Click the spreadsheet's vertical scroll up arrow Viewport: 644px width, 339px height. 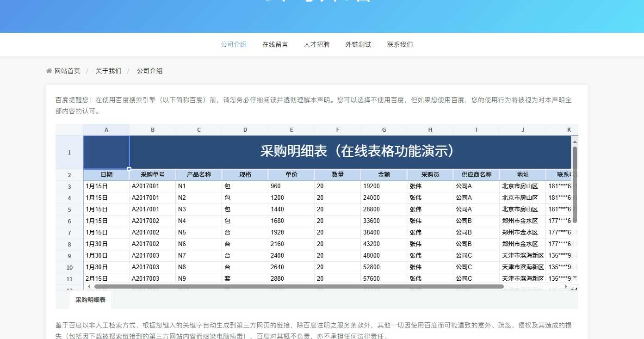coord(575,142)
